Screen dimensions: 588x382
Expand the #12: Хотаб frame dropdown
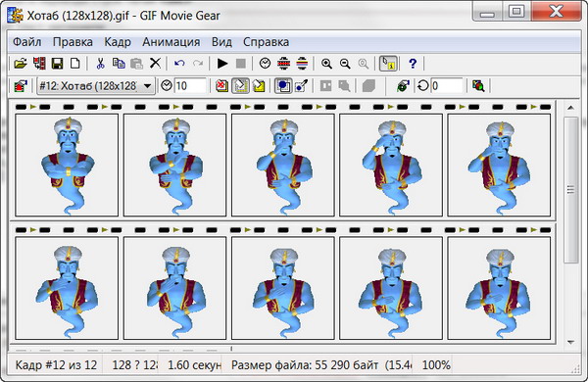click(x=148, y=86)
